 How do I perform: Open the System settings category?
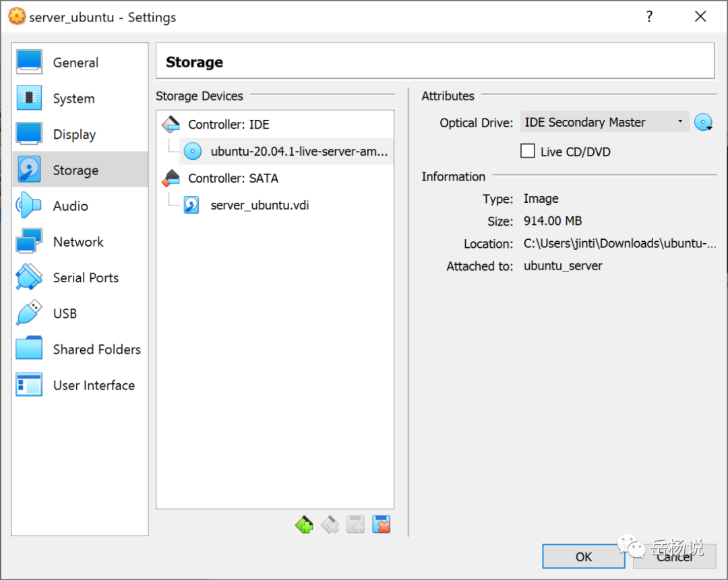click(80, 98)
